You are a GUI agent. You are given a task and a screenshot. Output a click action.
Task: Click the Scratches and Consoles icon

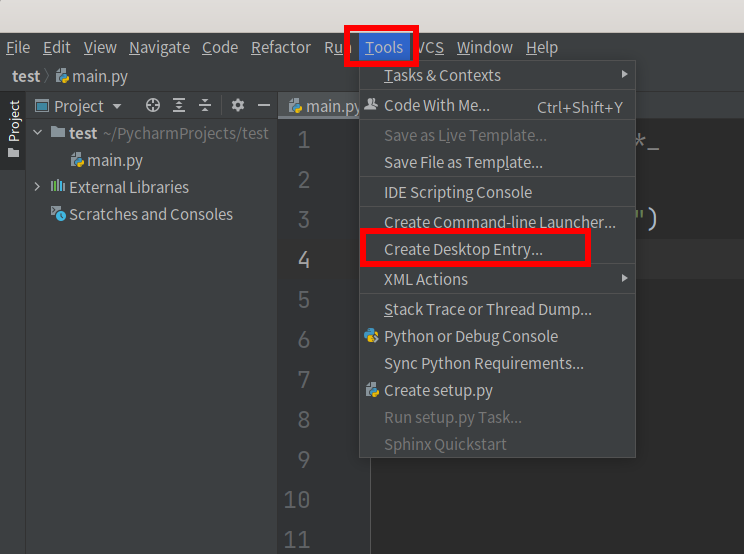click(58, 214)
